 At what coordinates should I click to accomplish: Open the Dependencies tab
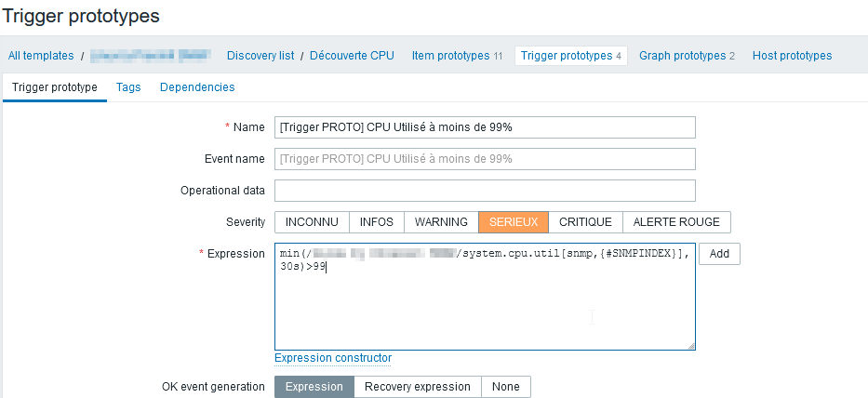click(197, 87)
